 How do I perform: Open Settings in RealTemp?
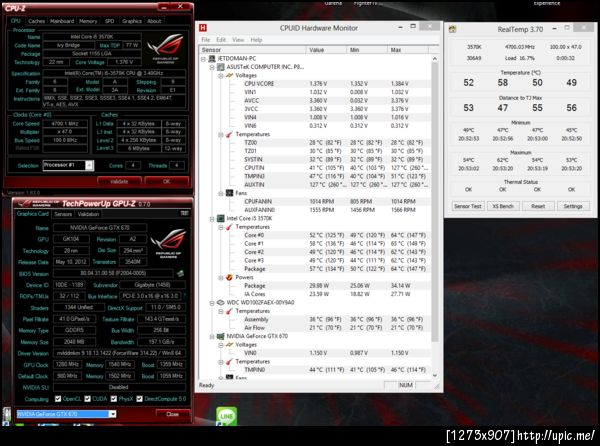point(573,206)
